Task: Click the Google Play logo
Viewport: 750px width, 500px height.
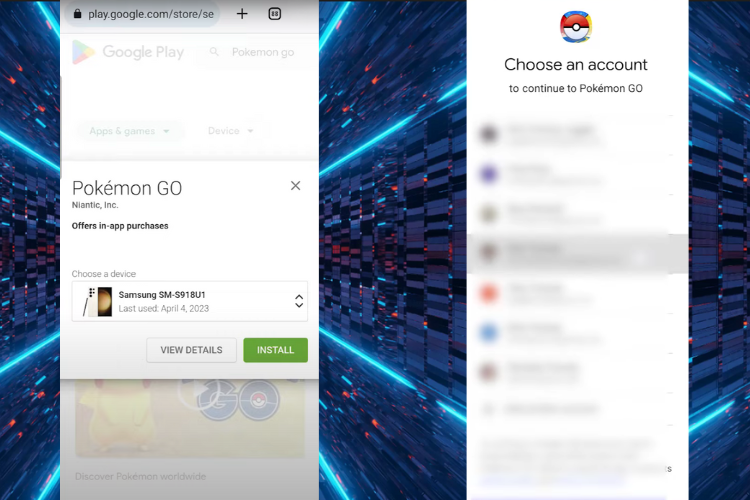Action: coord(128,52)
